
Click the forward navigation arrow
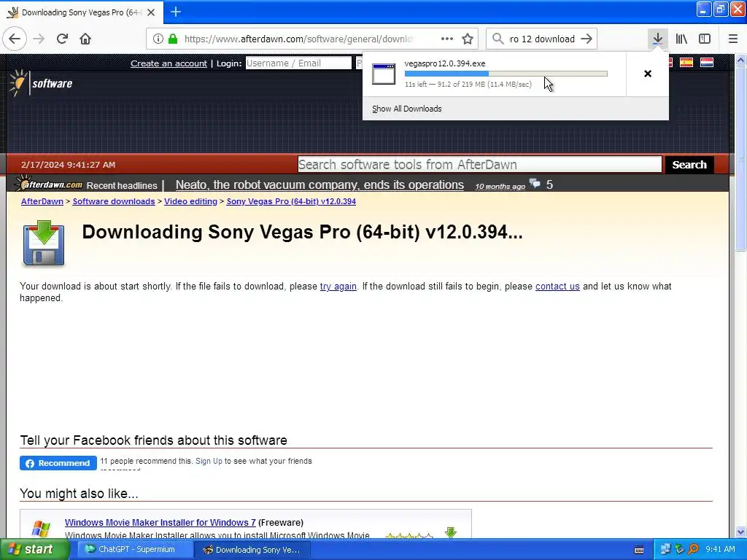[39, 39]
